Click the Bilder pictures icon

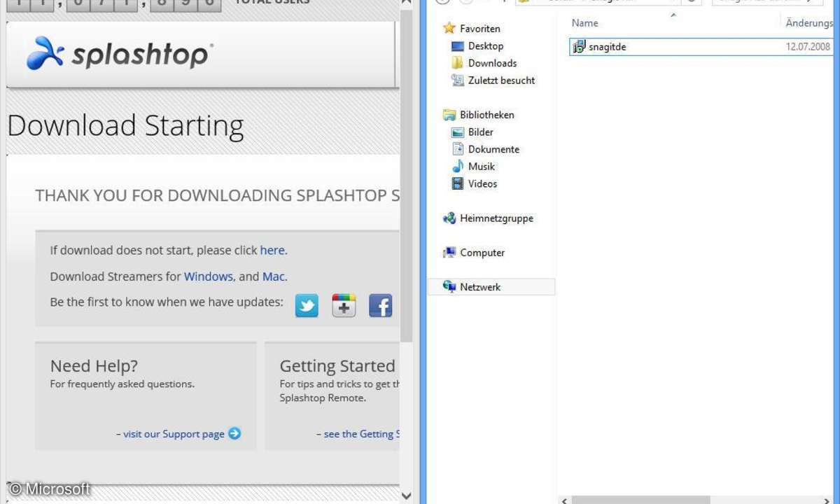coord(458,132)
